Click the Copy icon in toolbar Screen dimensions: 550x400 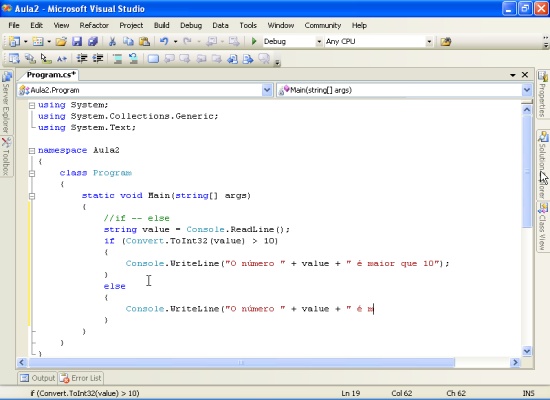tap(128, 41)
